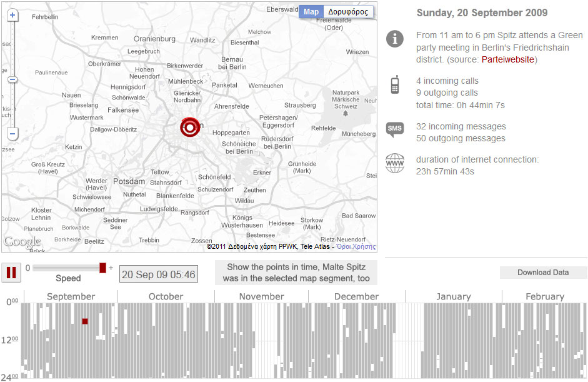Click internet duration 23h 57min 43s
Image resolution: width=588 pixels, height=382 pixels.
click(445, 171)
